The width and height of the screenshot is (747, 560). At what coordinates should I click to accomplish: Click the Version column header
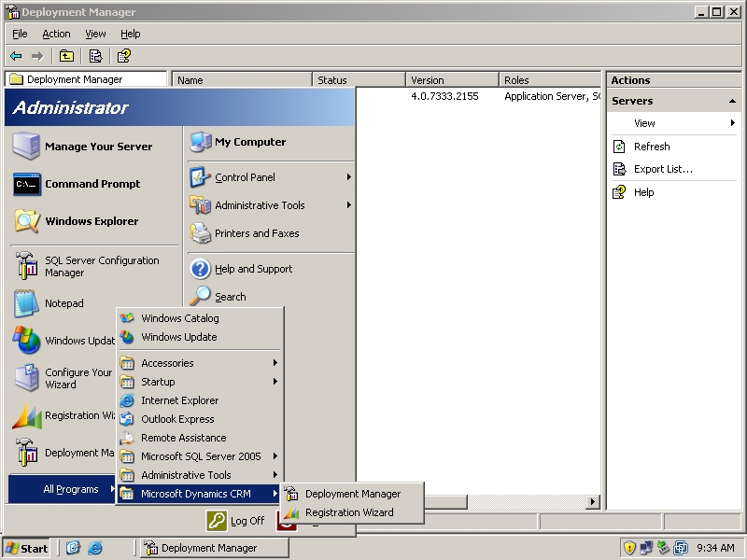pos(452,80)
